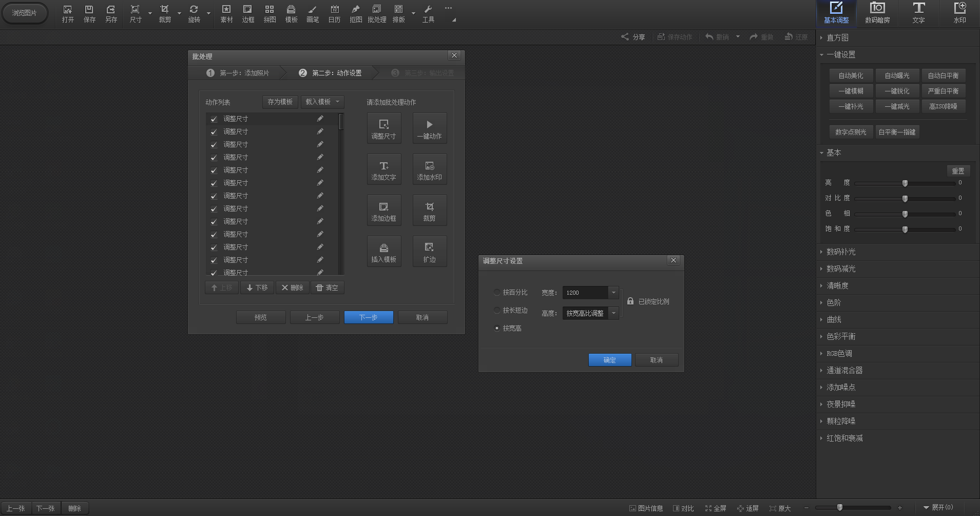Click the 亮度 brightness slider handle

[905, 183]
